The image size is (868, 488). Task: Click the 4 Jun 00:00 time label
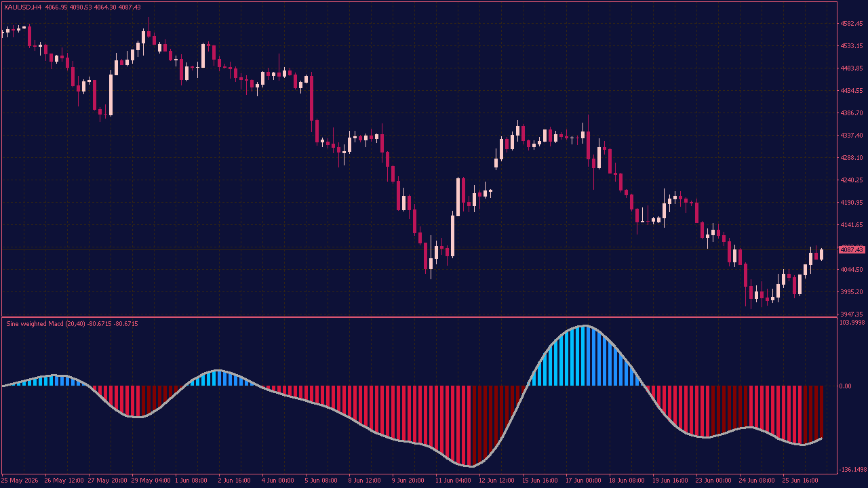(279, 481)
